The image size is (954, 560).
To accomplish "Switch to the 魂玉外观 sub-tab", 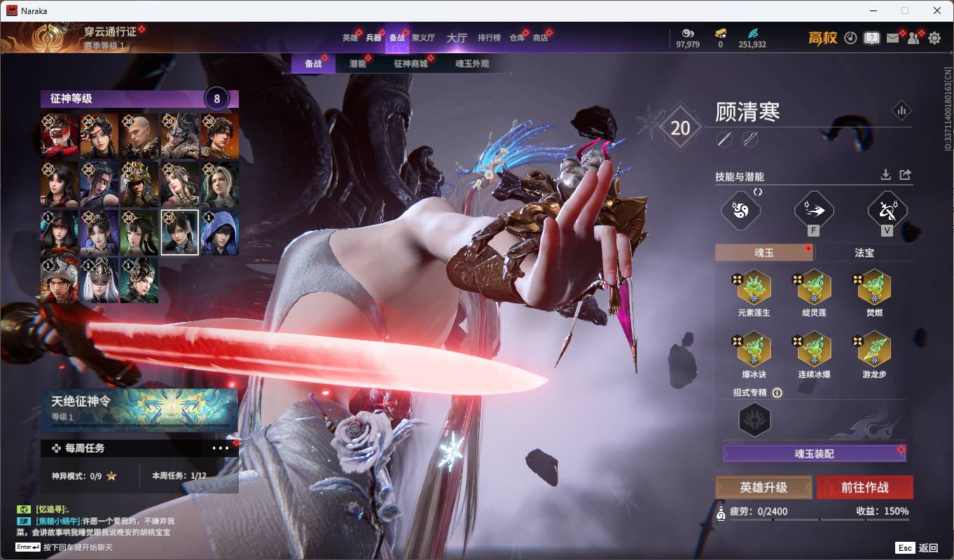I will coord(472,64).
